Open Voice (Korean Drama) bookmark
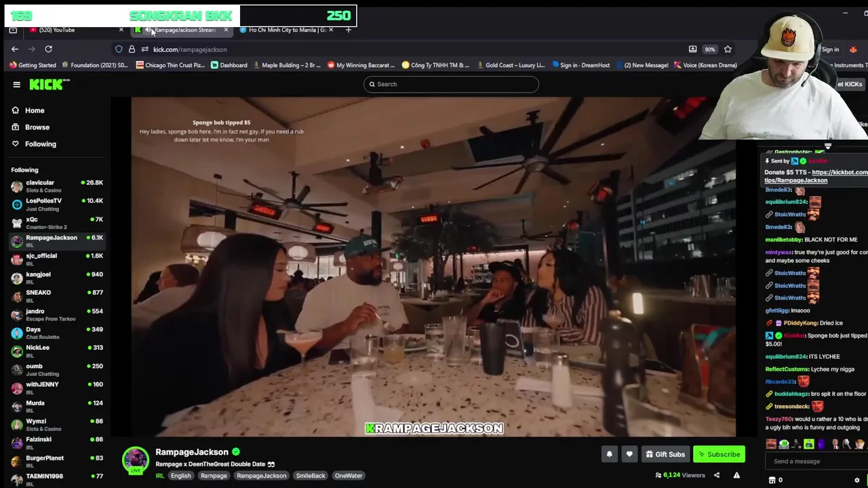 pos(705,65)
